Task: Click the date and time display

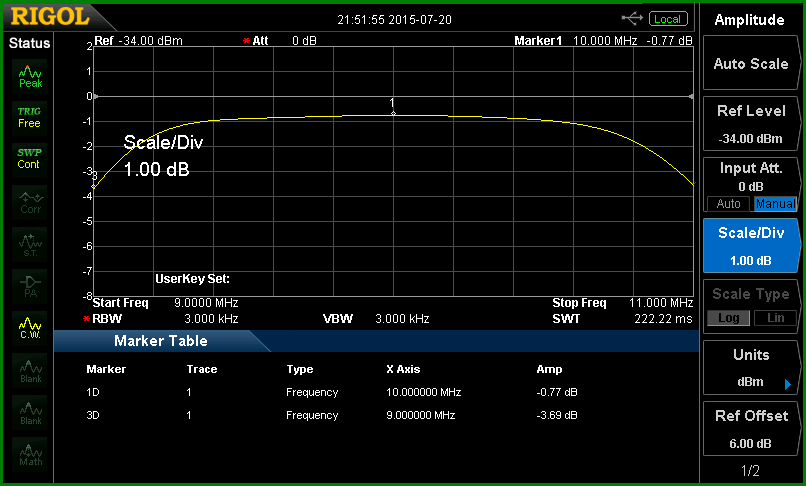Action: [x=394, y=20]
